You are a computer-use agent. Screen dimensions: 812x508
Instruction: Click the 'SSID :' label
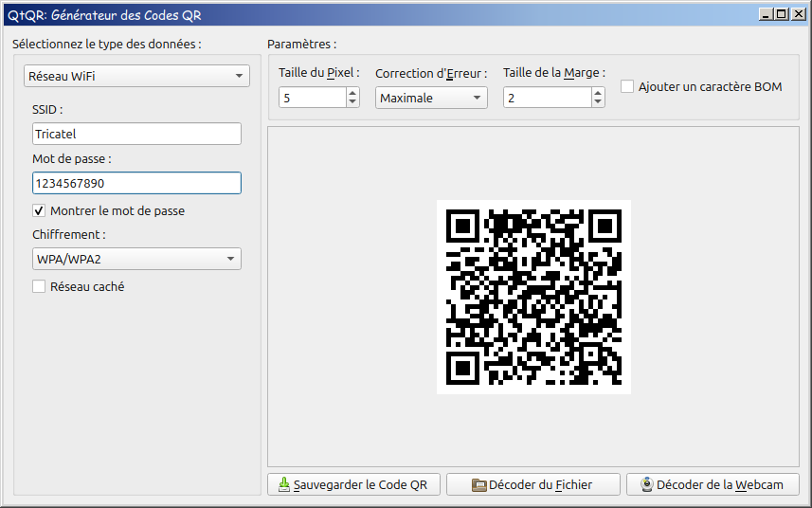47,110
